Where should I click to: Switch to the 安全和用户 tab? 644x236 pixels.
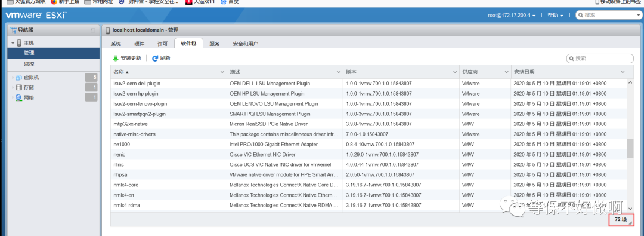tap(245, 44)
